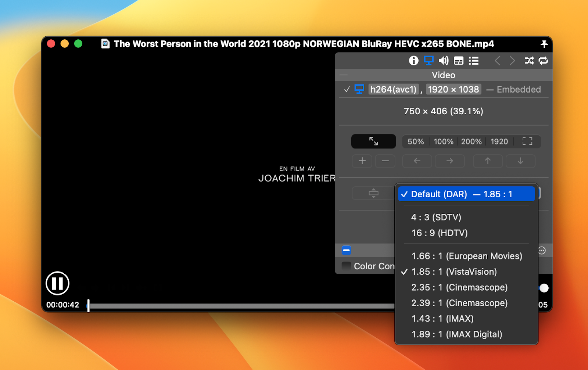Set video width to 1920
The image size is (588, 370).
(499, 141)
